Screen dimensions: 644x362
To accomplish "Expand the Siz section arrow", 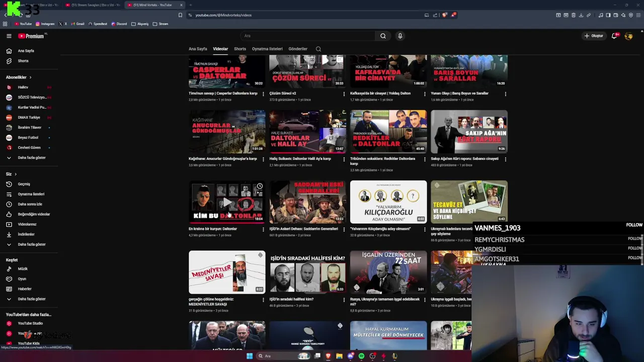I will tap(15, 174).
